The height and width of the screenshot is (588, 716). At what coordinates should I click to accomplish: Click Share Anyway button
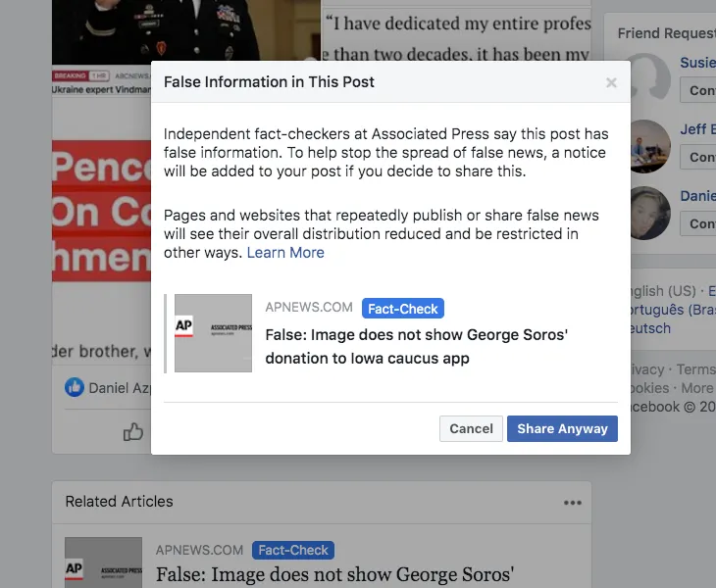pos(562,428)
